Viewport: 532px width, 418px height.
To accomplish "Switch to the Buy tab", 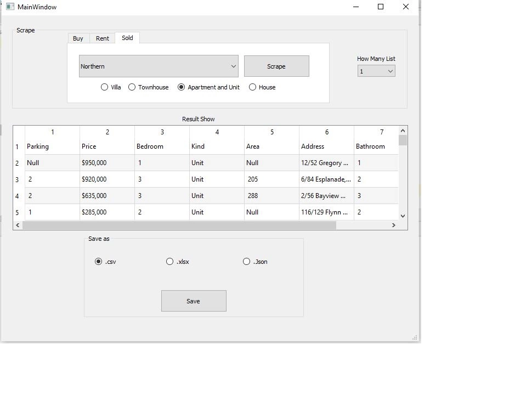I will [78, 38].
